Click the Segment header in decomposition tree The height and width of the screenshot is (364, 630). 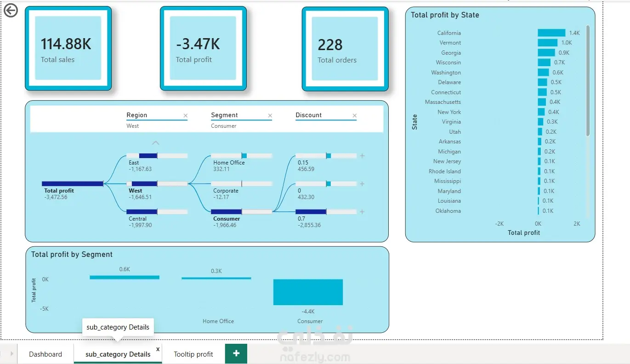click(x=224, y=115)
